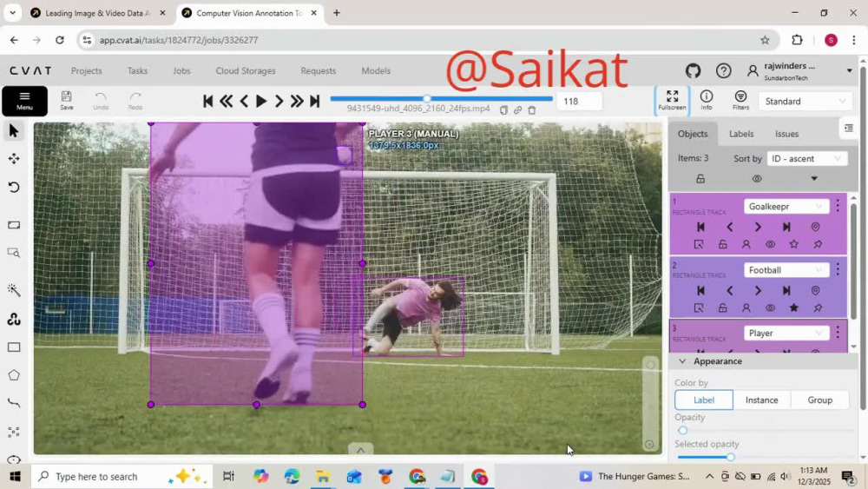Select the draw points tool
Image resolution: width=868 pixels, height=489 pixels.
pyautogui.click(x=14, y=432)
